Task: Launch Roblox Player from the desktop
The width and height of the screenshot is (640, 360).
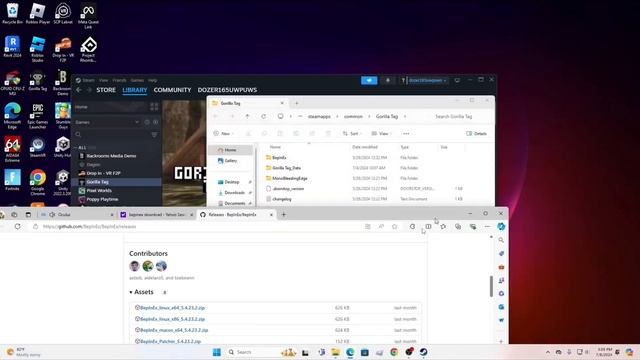Action: click(x=38, y=13)
